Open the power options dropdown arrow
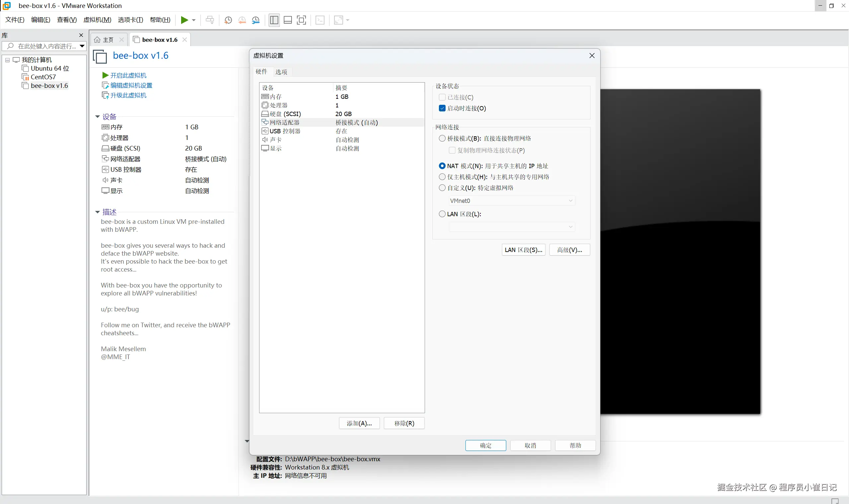The width and height of the screenshot is (849, 504). tap(194, 20)
